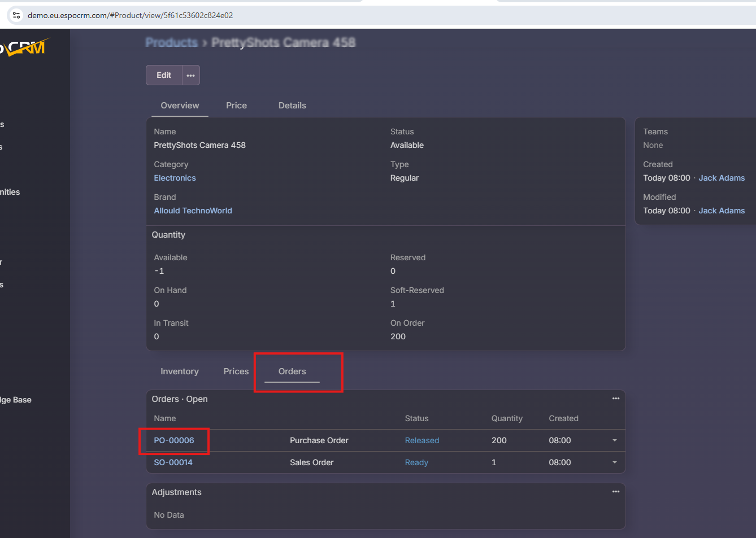Open sales order SO-00014

tap(173, 462)
